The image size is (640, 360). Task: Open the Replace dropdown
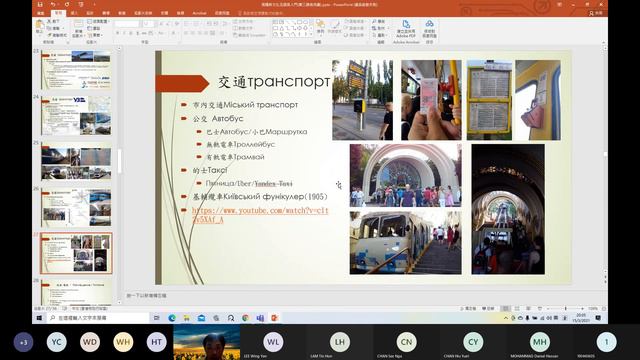379,28
